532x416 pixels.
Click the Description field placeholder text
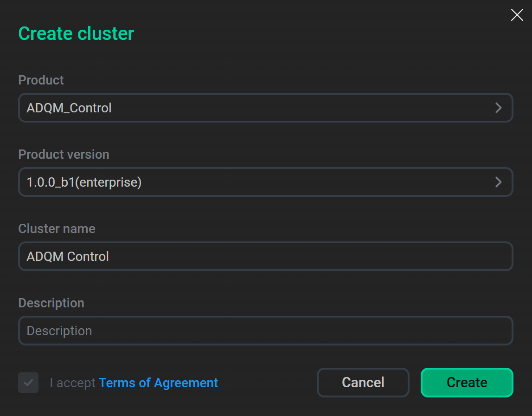[59, 331]
